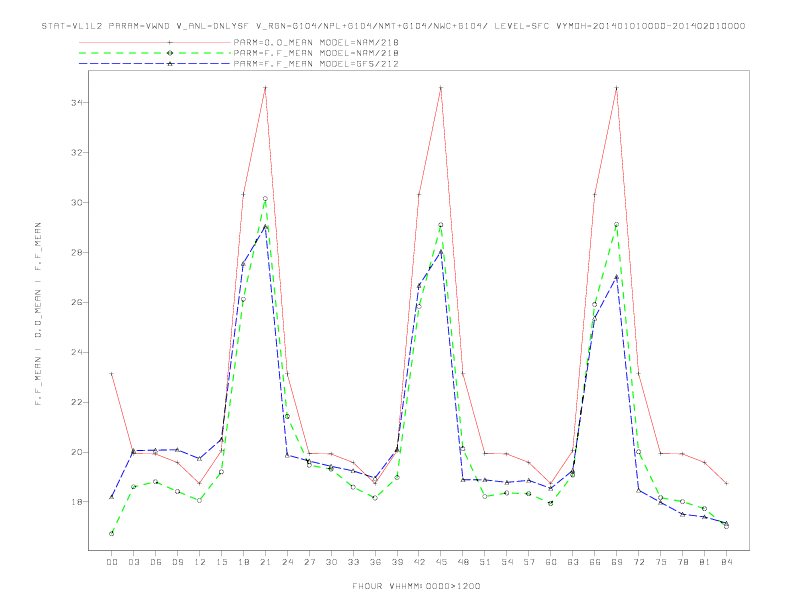Image resolution: width=792 pixels, height=612 pixels.
Task: Click y-axis tick label 32
Action: [77, 152]
